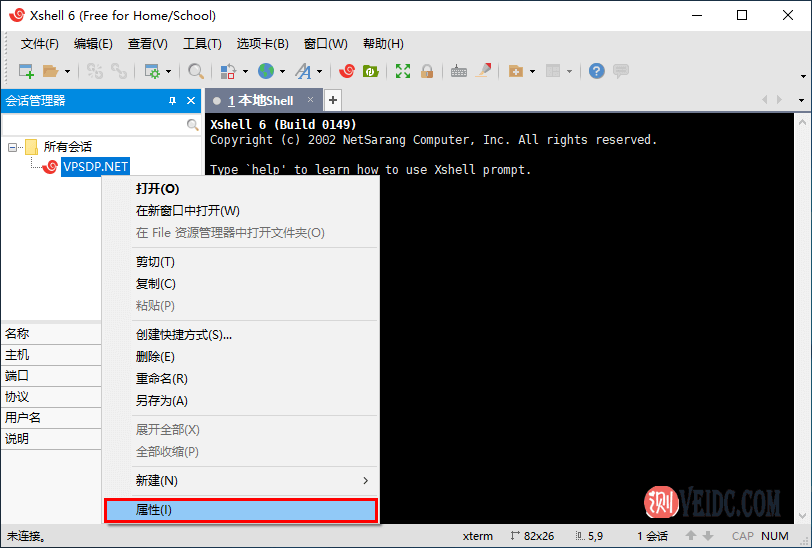
Task: Expand the Properties icon dropdown arrow
Action: (168, 71)
